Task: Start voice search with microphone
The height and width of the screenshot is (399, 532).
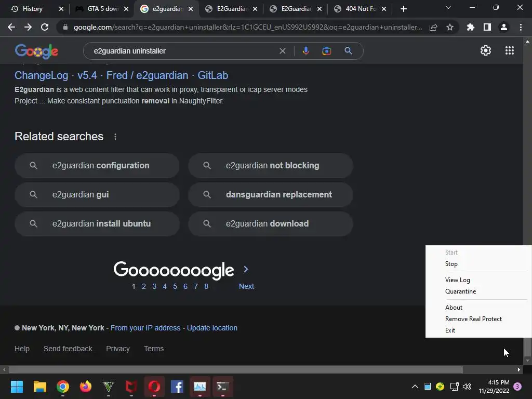Action: [305, 51]
